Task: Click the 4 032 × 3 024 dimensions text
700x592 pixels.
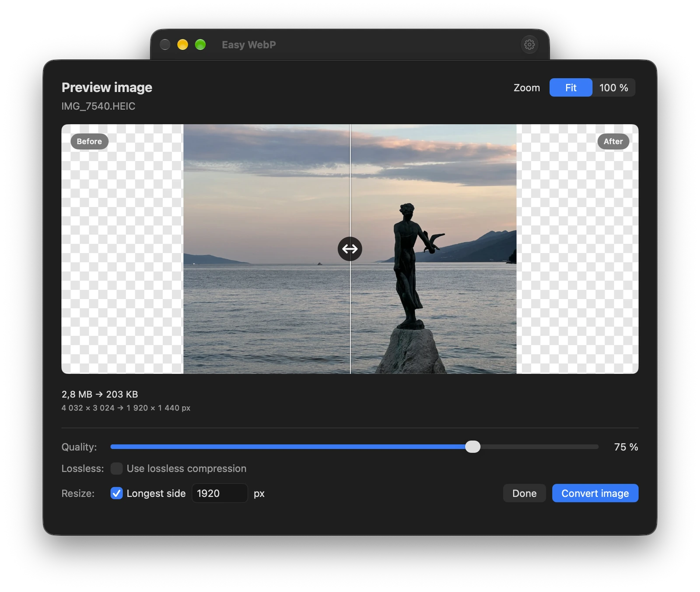Action: [x=126, y=408]
